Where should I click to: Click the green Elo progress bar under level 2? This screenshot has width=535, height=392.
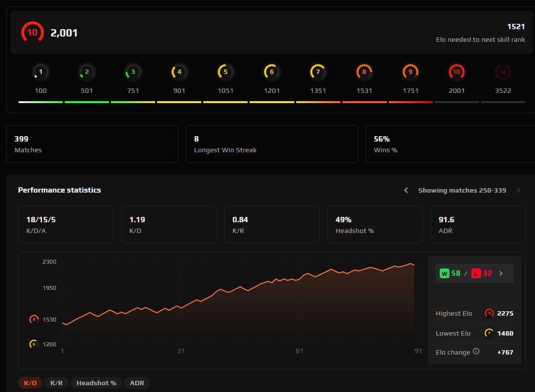(x=87, y=102)
